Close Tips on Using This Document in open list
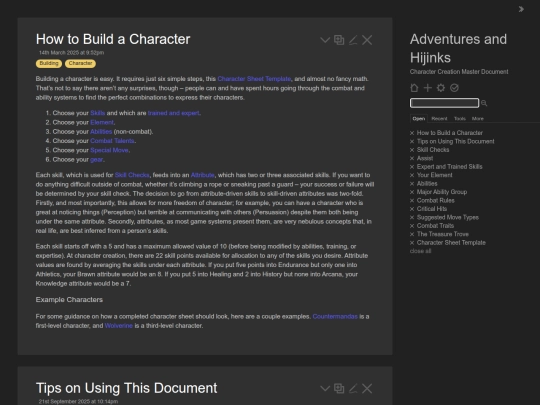The width and height of the screenshot is (540, 405). click(412, 142)
